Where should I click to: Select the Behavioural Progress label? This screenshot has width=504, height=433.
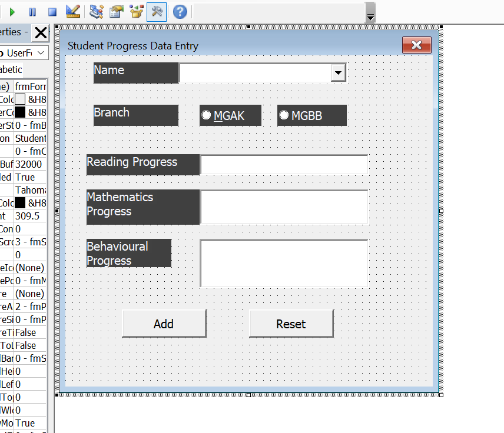click(x=129, y=253)
